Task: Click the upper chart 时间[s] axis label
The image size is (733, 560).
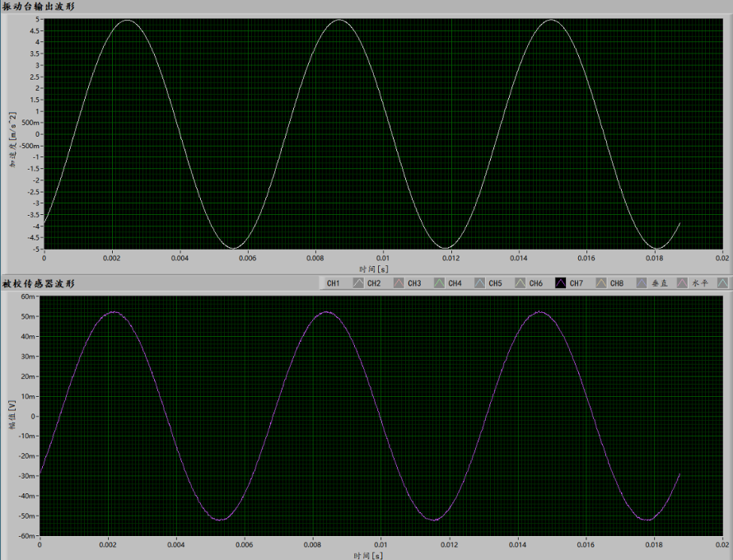Action: [374, 269]
